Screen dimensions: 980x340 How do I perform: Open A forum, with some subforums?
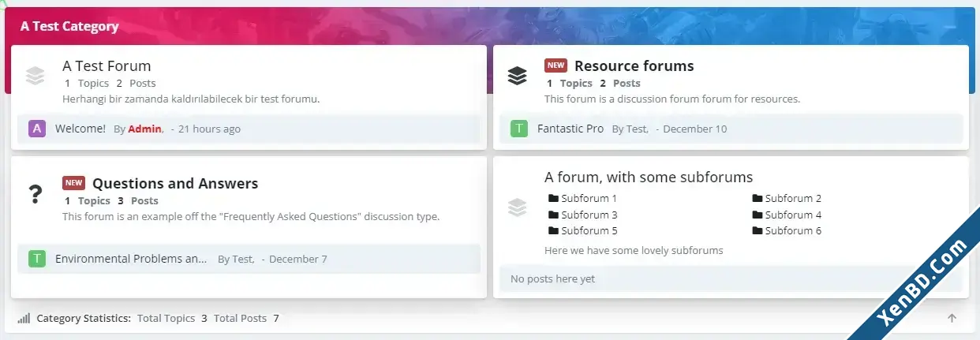click(x=649, y=177)
